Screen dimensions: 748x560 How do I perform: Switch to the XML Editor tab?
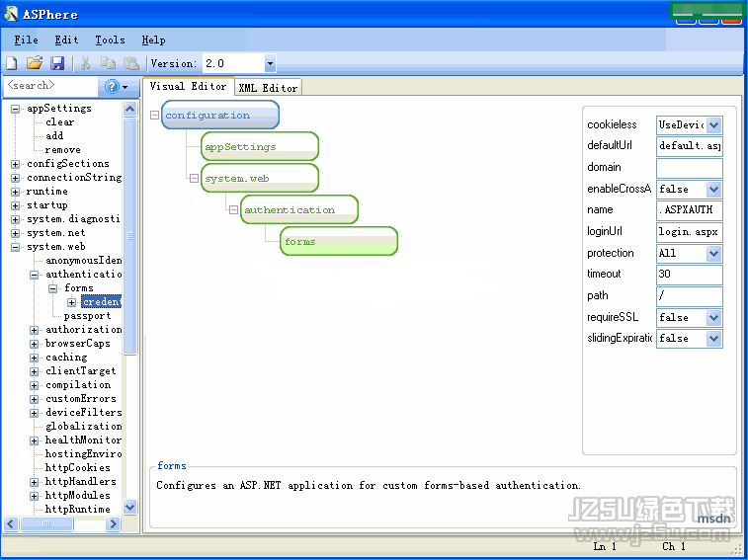coord(268,88)
